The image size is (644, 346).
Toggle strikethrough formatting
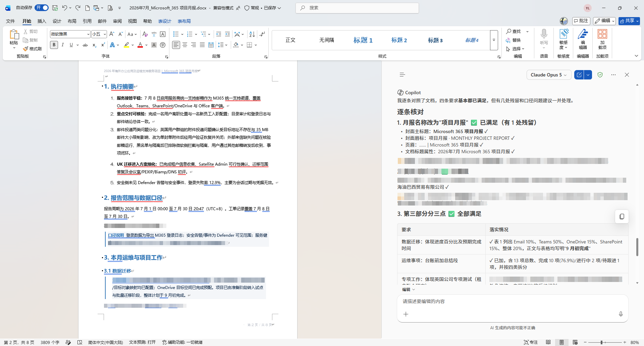pyautogui.click(x=85, y=45)
